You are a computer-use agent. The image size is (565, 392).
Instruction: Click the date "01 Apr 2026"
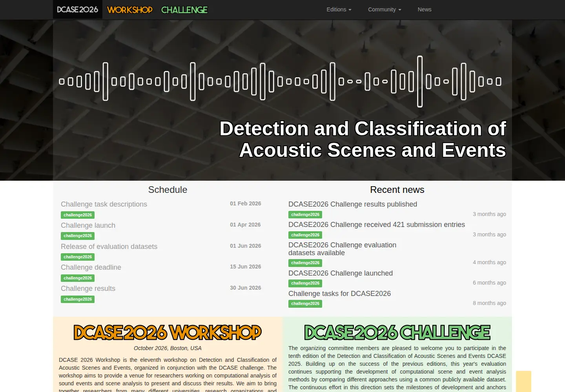pyautogui.click(x=245, y=225)
